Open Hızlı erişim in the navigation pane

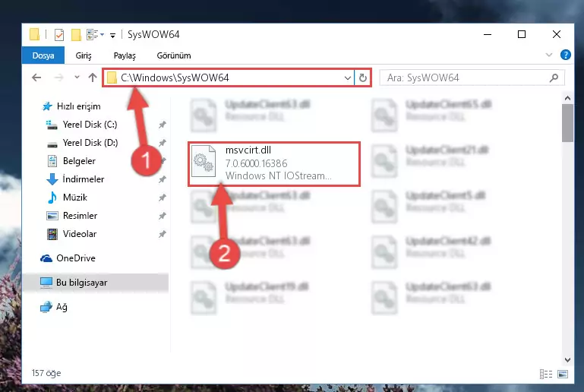pyautogui.click(x=71, y=106)
